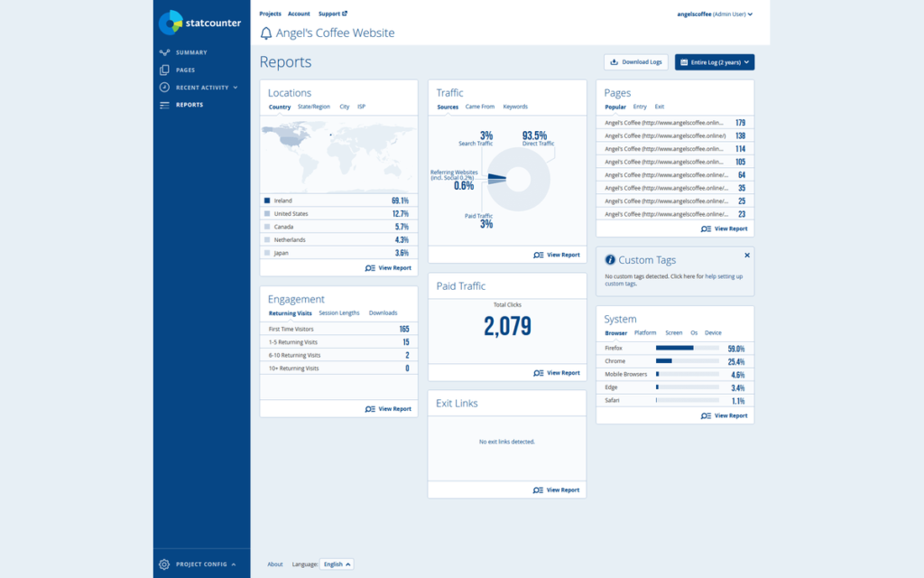Switch System panel to Platform tab
The height and width of the screenshot is (578, 924).
(644, 332)
